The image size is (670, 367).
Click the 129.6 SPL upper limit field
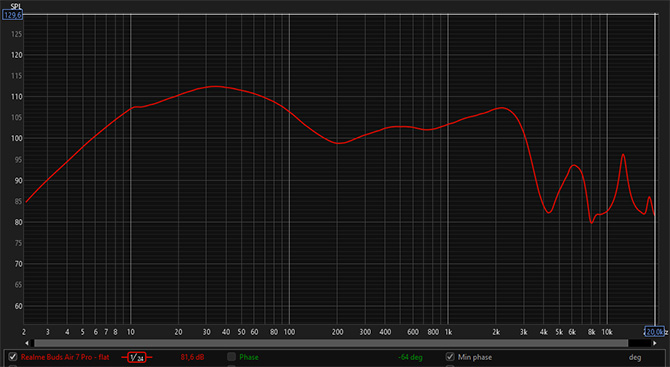pyautogui.click(x=12, y=15)
